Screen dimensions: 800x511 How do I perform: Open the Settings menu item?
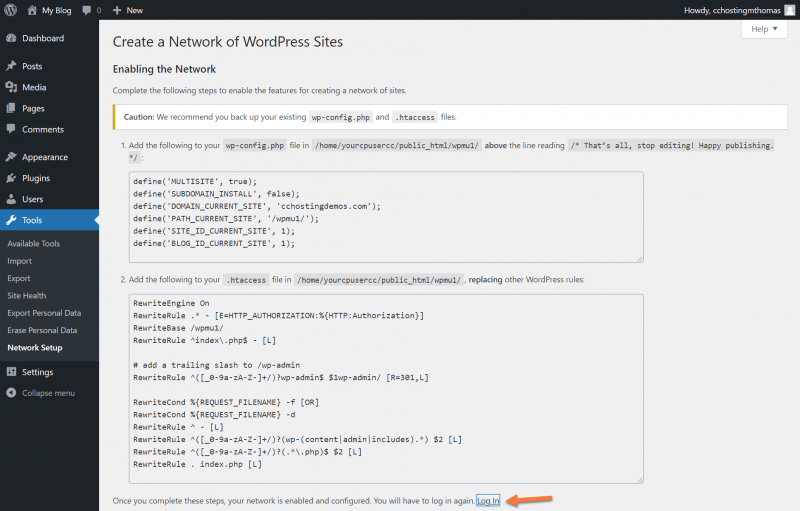37,372
